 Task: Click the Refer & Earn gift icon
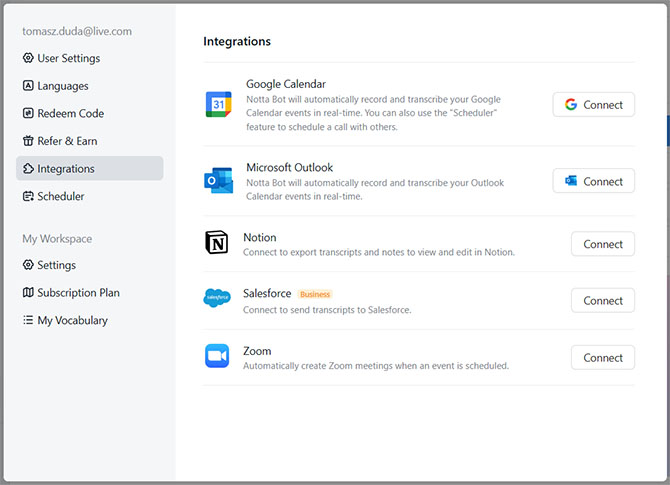pos(28,141)
